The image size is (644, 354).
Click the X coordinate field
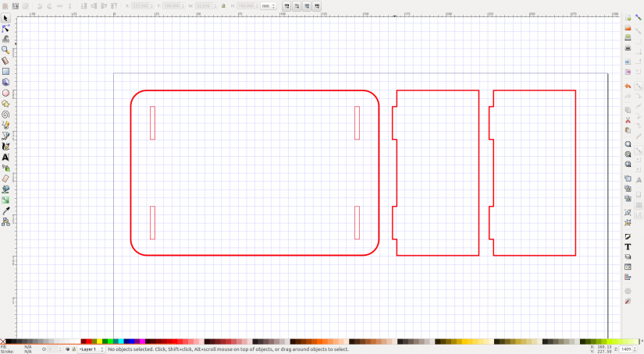click(x=142, y=5)
